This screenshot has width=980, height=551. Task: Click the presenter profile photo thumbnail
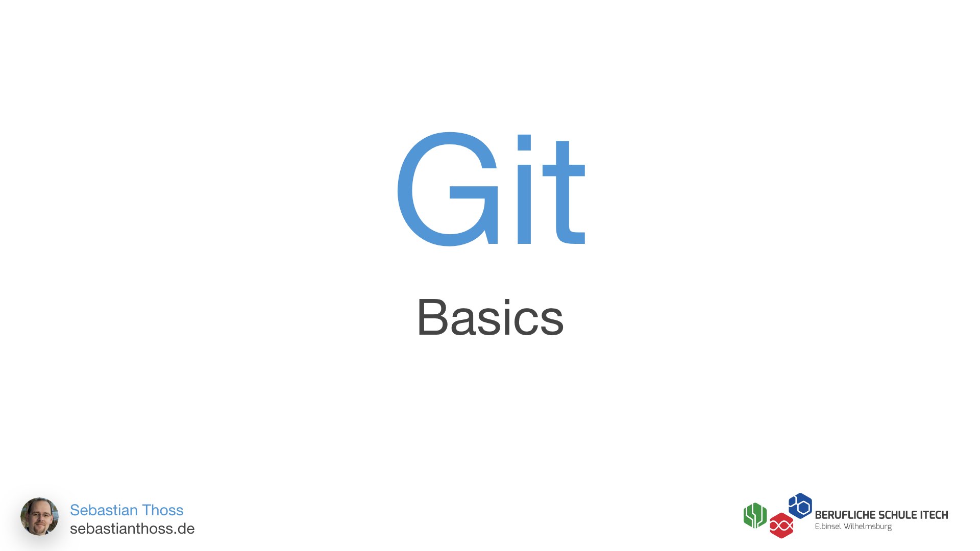pyautogui.click(x=39, y=519)
